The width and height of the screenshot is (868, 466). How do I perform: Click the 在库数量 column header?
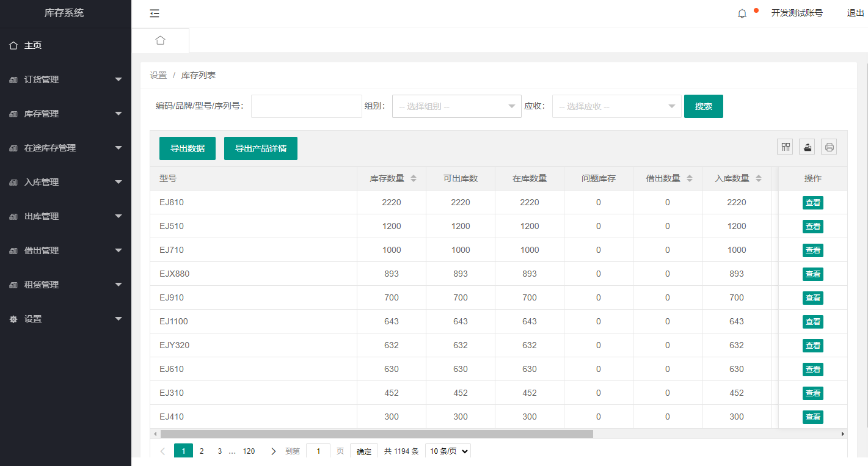[530, 178]
